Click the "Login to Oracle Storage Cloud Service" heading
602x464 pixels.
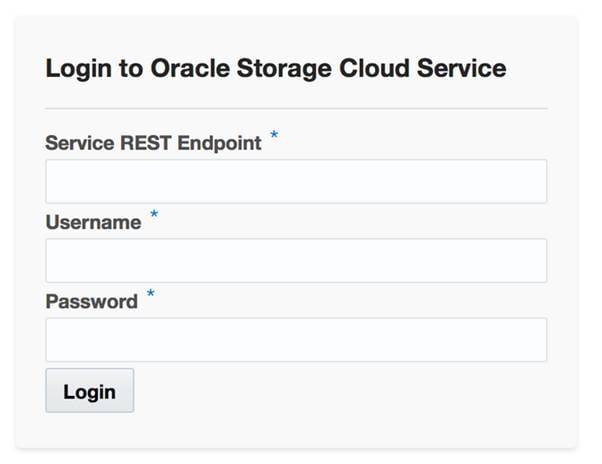coord(276,69)
